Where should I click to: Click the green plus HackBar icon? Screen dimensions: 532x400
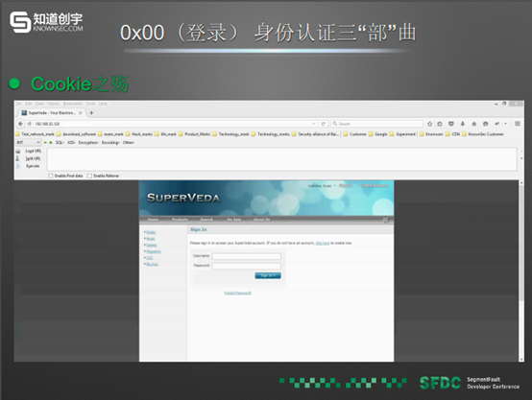[51, 143]
